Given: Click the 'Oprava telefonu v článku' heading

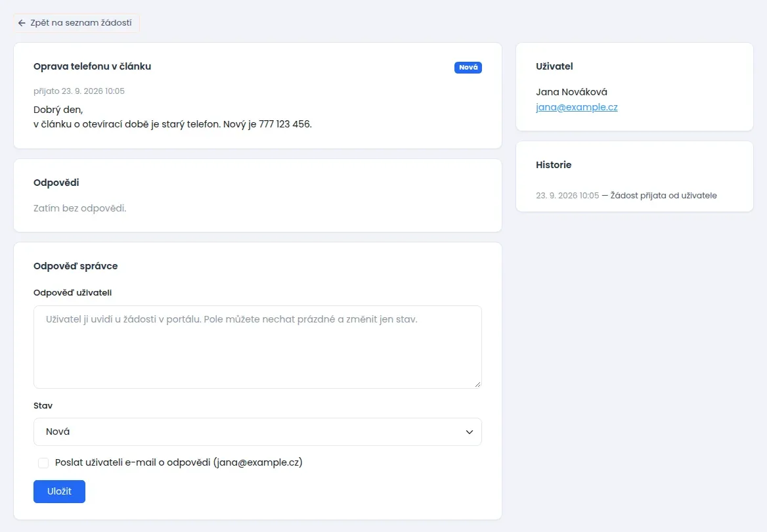Looking at the screenshot, I should pos(92,66).
